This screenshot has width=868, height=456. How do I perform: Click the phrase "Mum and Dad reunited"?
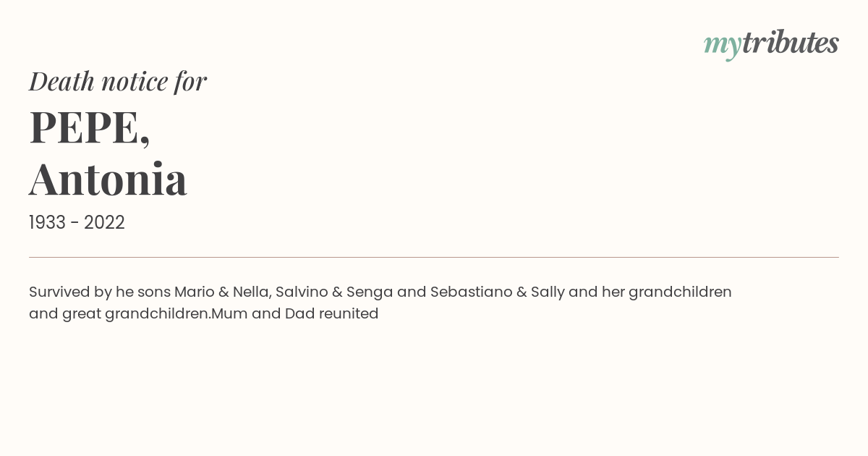295,314
